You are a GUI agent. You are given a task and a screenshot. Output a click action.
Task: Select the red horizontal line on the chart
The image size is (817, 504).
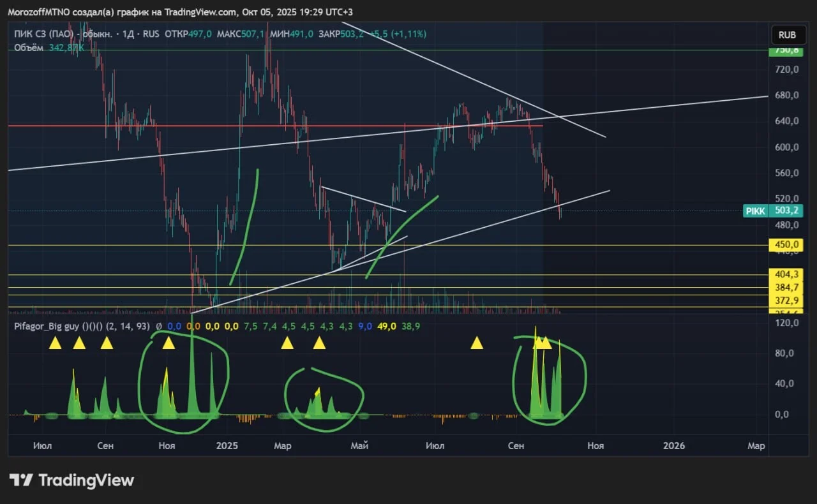pos(276,126)
